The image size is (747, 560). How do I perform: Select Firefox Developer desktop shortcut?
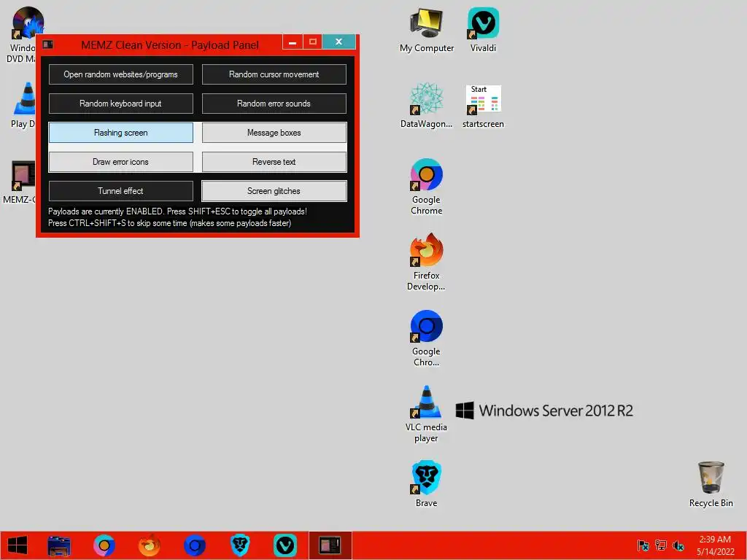point(426,262)
